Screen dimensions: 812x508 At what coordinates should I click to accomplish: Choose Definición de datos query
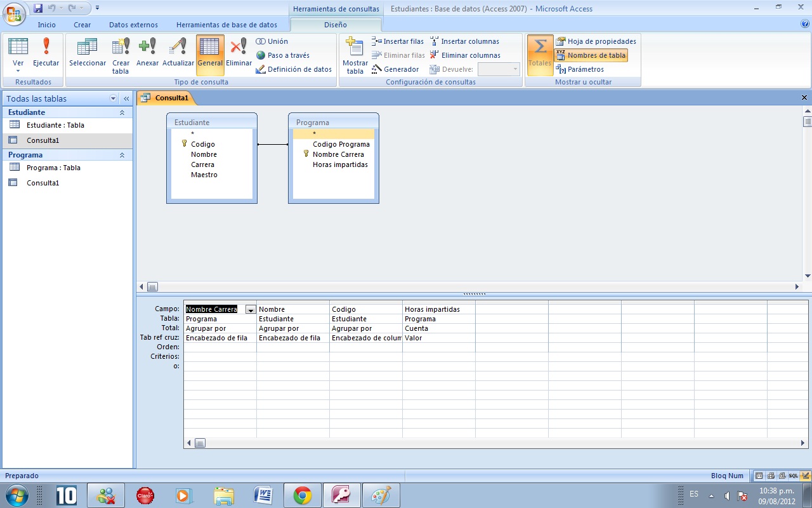pyautogui.click(x=294, y=69)
